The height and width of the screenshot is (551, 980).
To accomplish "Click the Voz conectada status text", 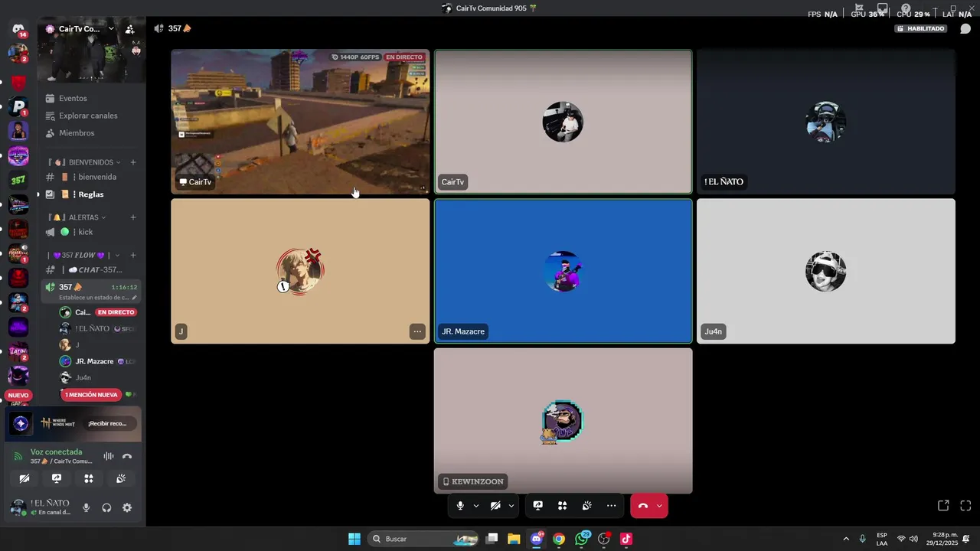I will tap(56, 452).
